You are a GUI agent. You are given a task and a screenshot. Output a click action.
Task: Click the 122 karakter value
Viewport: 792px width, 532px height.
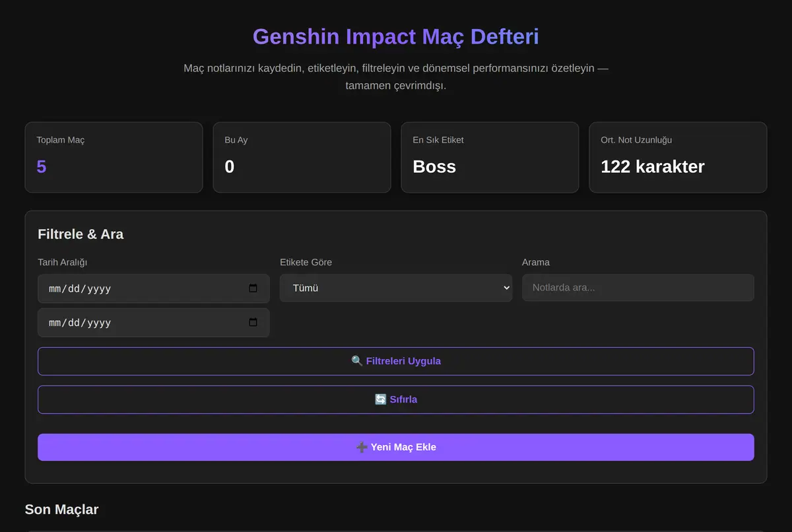click(x=652, y=166)
